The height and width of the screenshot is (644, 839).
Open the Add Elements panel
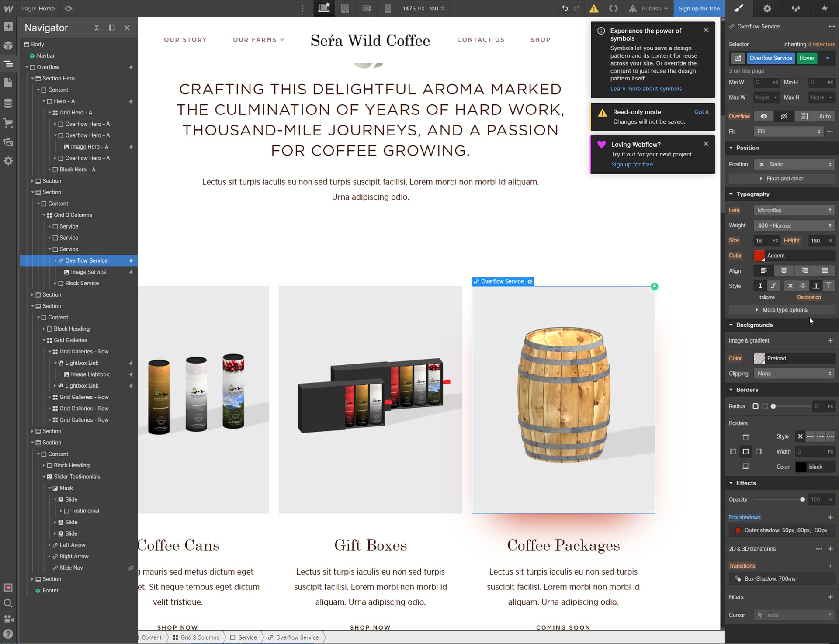pos(8,27)
